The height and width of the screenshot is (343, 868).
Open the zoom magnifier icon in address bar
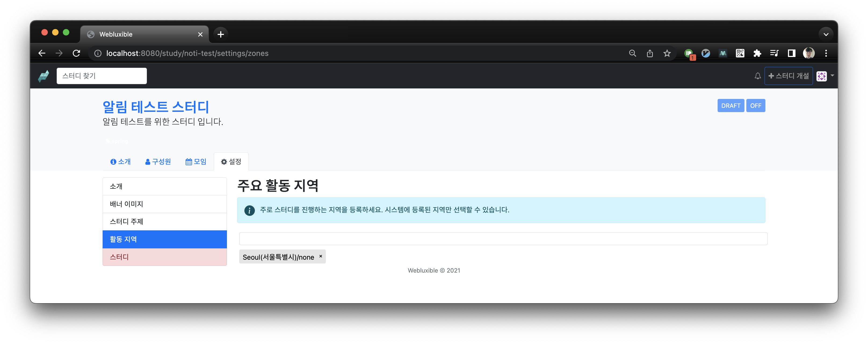click(632, 53)
